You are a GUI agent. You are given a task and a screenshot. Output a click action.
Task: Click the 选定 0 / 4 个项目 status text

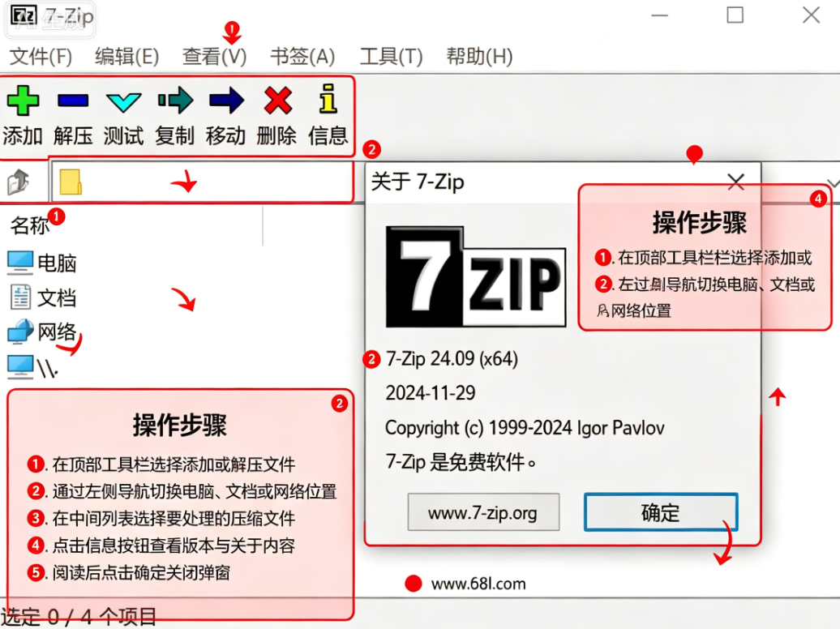pyautogui.click(x=79, y=617)
